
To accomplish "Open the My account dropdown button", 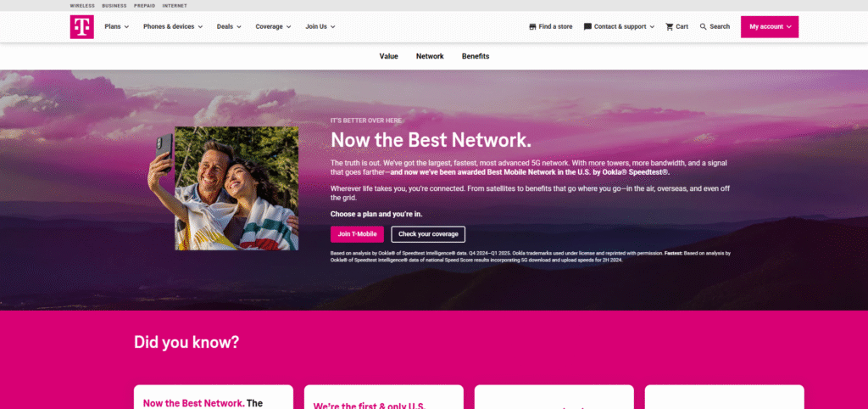I will click(770, 26).
